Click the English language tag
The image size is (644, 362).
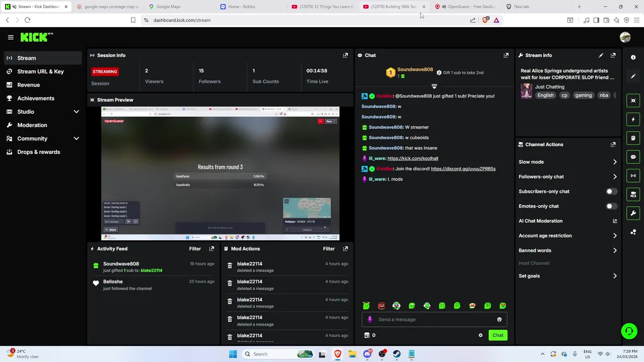[x=545, y=96]
